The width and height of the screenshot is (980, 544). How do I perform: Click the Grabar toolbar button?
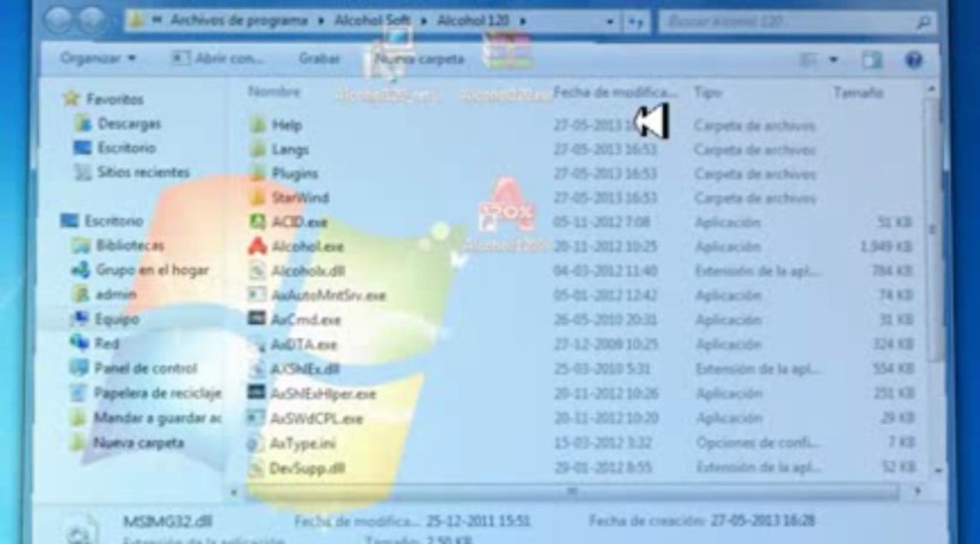319,58
